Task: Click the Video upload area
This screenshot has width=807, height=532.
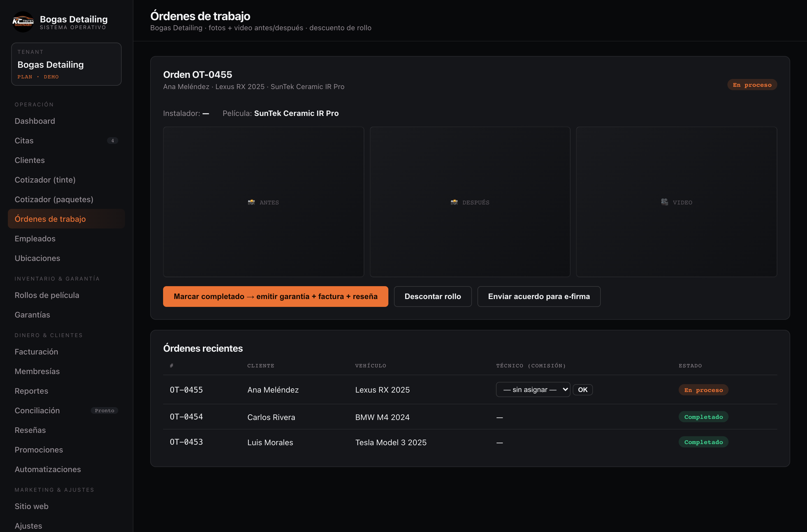Action: coord(676,202)
